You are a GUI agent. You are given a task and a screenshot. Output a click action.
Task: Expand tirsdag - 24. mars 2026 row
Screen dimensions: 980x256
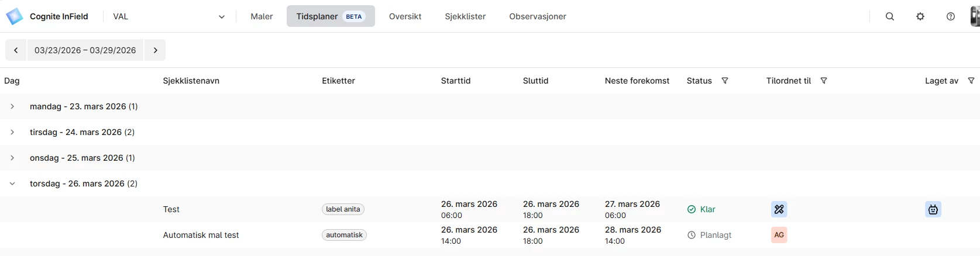12,132
